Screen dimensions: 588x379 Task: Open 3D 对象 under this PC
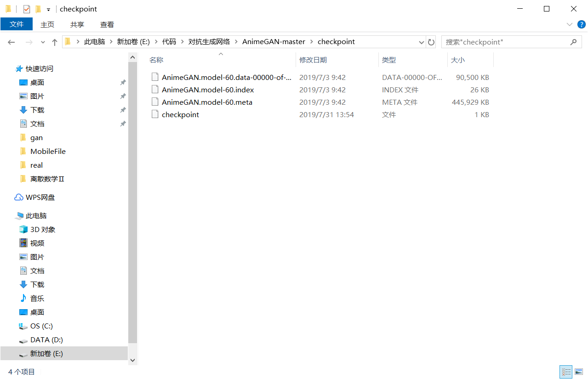(x=42, y=229)
